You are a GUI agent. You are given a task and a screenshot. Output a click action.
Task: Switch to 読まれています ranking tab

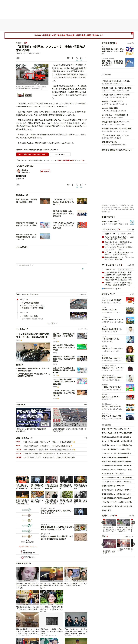coord(110,234)
